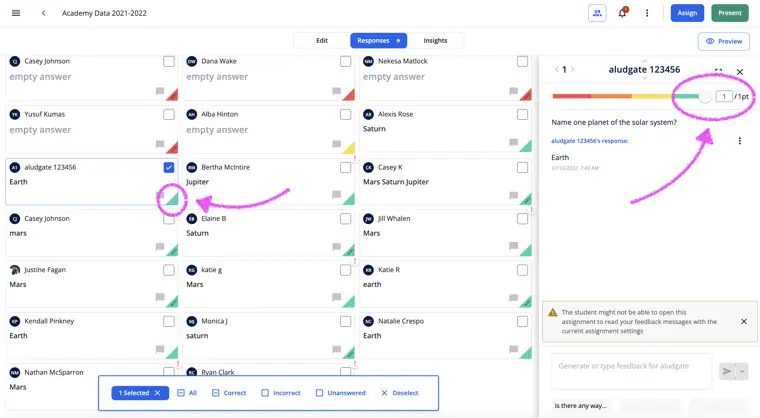Open the comment icon on Kendall Pinkney card
Viewport: 760px width, 418px height.
coord(159,349)
